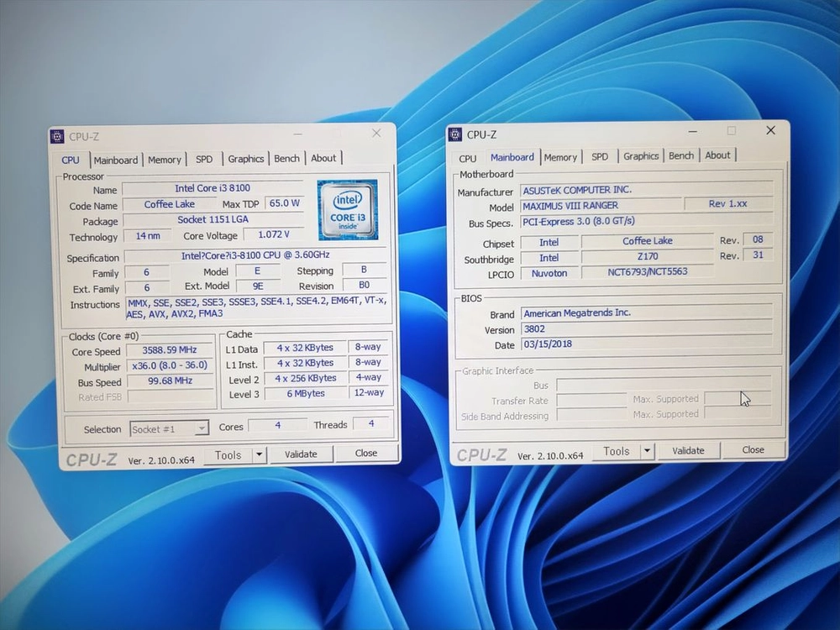Click the code name value 'Coffee Lake' in left window
The height and width of the screenshot is (630, 840).
(x=170, y=204)
